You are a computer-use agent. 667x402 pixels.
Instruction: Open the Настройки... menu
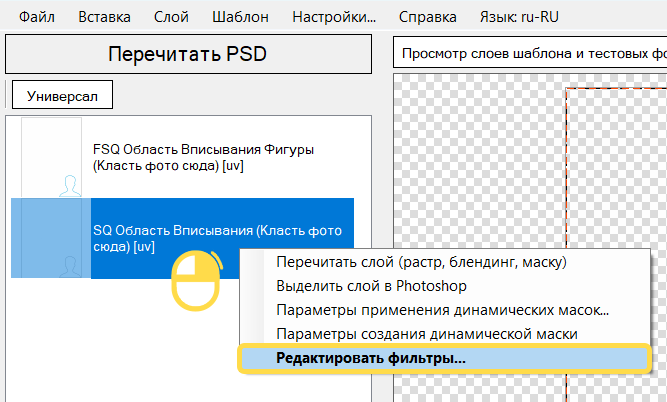click(x=334, y=17)
